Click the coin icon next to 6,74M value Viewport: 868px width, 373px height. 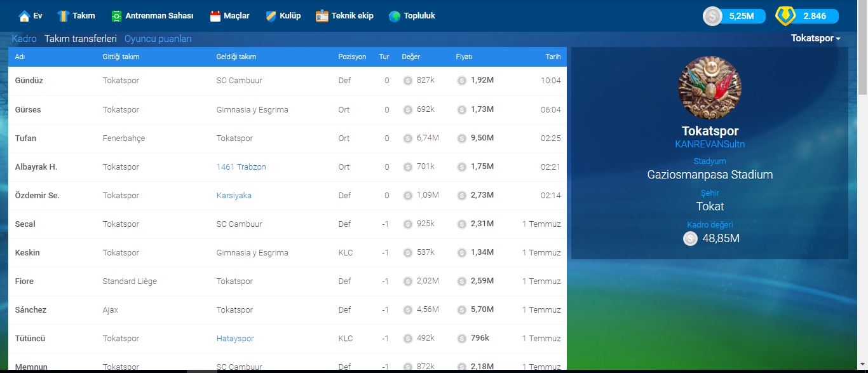[x=407, y=138]
